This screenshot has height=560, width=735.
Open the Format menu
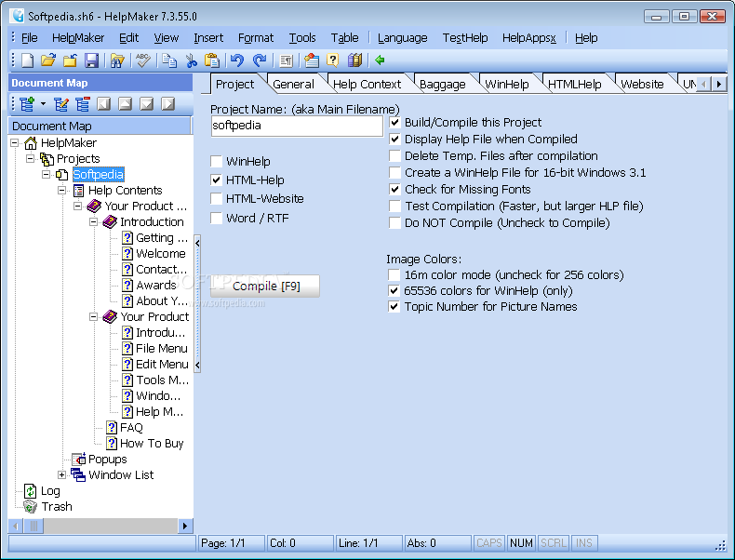click(256, 38)
